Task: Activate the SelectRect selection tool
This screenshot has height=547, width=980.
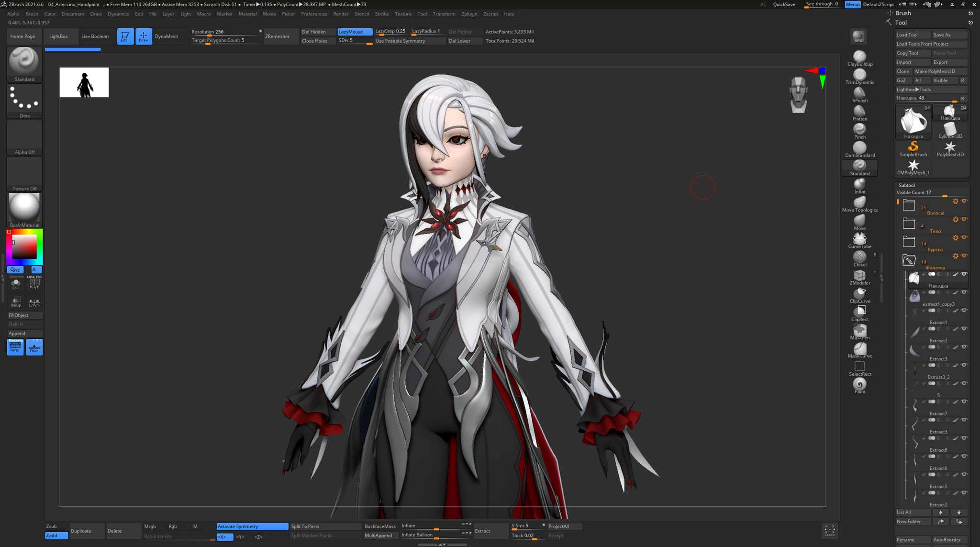Action: (859, 367)
